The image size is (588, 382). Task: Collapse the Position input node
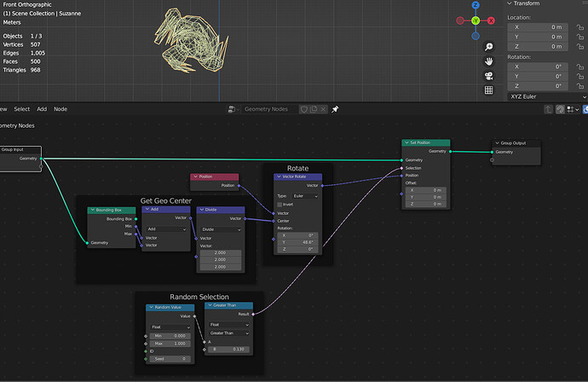click(195, 177)
